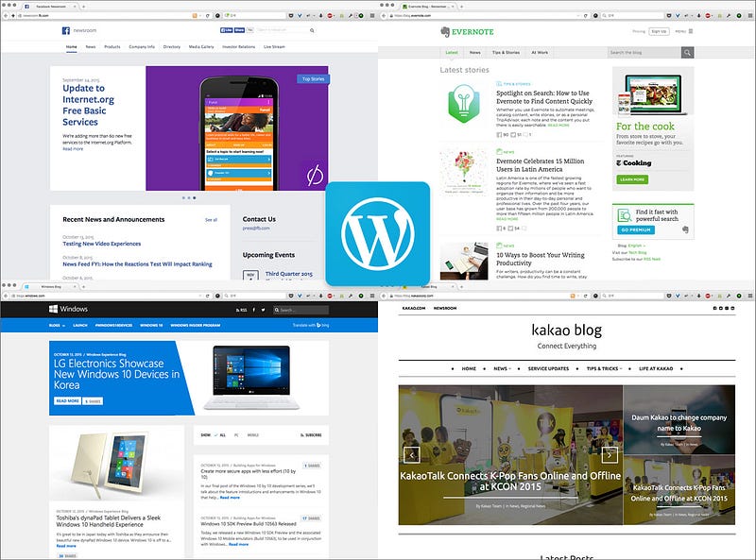Open the Products menu in Facebook newsroom
Image resolution: width=756 pixels, height=560 pixels.
click(112, 47)
